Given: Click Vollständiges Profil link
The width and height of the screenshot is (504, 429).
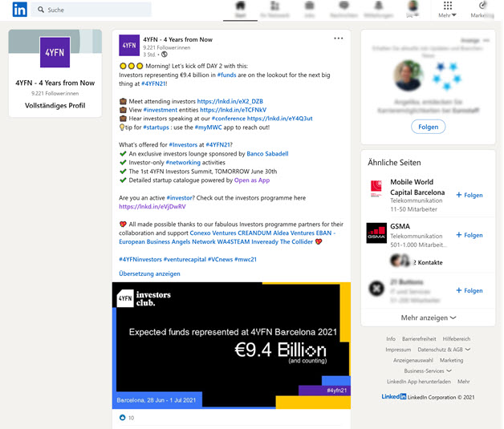Looking at the screenshot, I should [55, 106].
